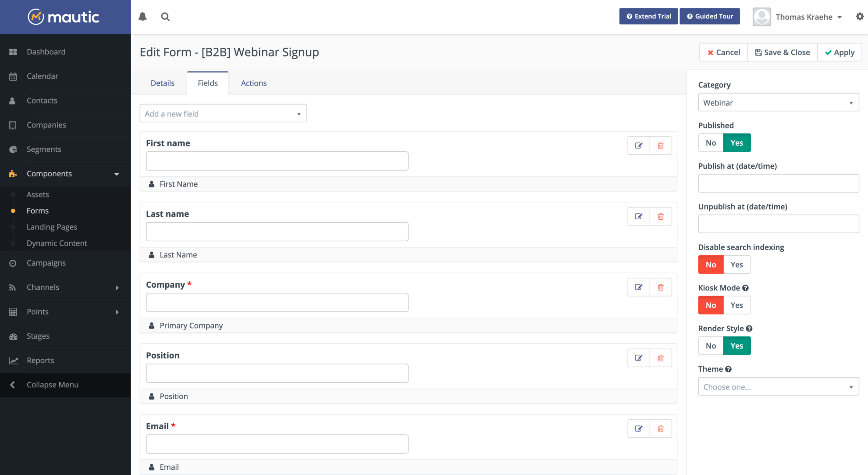The image size is (868, 475).
Task: Open the edit icon for First name field
Action: [x=638, y=145]
